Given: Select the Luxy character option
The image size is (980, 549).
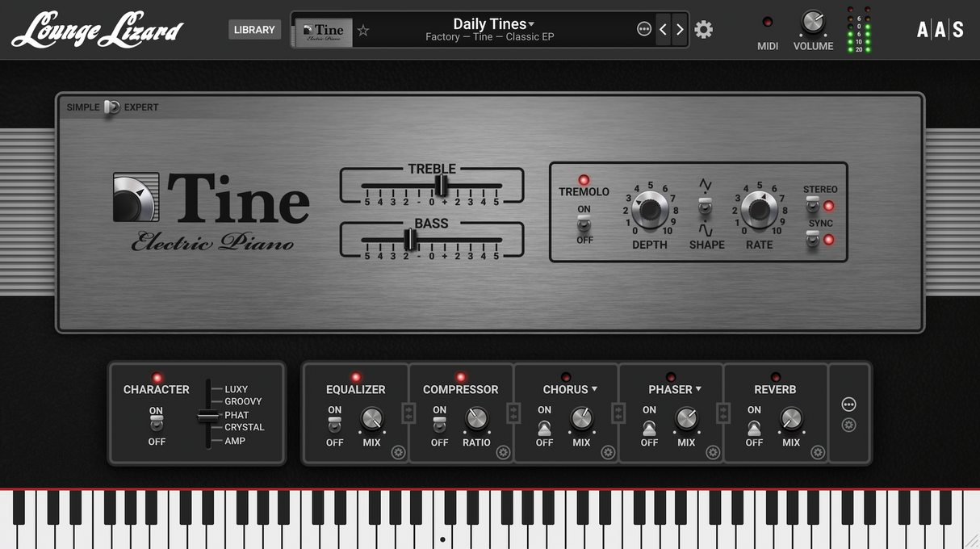Looking at the screenshot, I should click(x=236, y=389).
